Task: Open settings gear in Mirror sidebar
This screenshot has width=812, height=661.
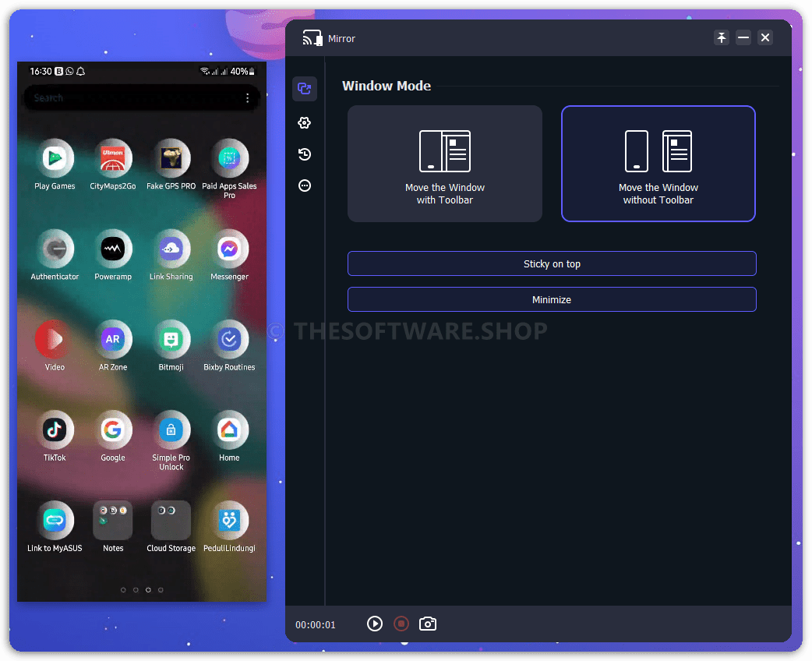Action: pyautogui.click(x=305, y=123)
